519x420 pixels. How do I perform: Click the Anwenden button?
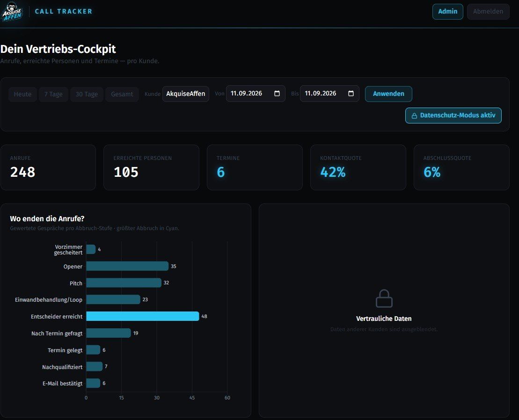pyautogui.click(x=388, y=94)
